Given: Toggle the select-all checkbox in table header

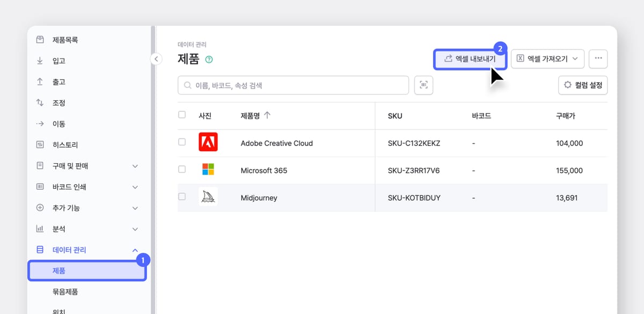Looking at the screenshot, I should [x=182, y=115].
